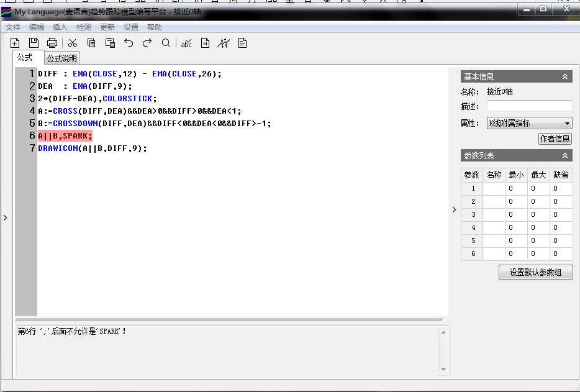Click the Undo arrow icon
The image size is (580, 392).
129,43
